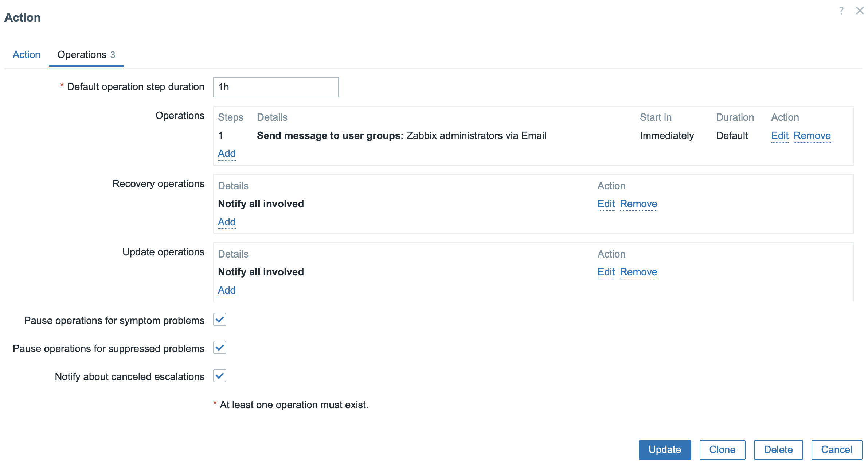Click the Delete button

(778, 450)
